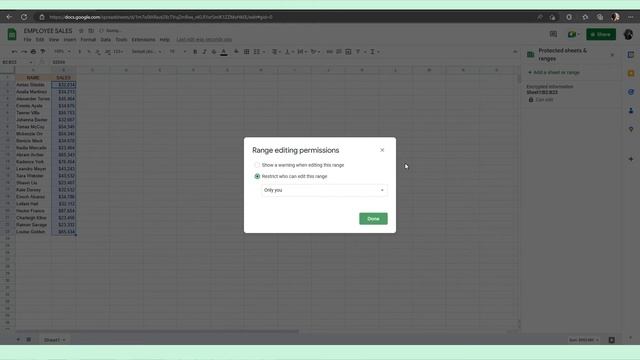This screenshot has height=360, width=640.
Task: Open the fill color picker
Action: [x=236, y=52]
